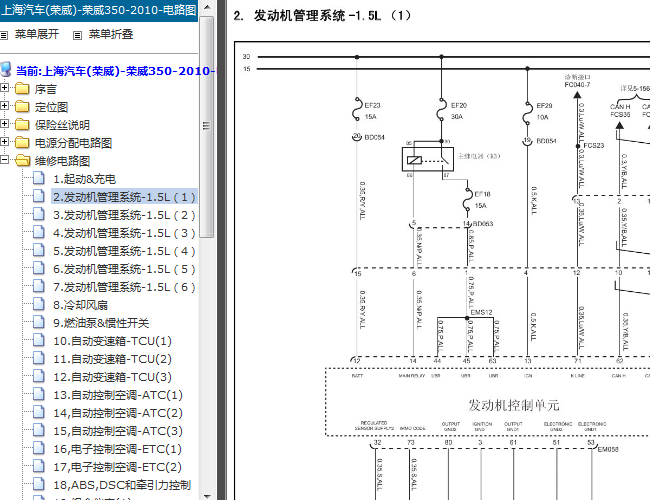650x500 pixels.
Task: Collapse the 维修电路图 tree node
Action: coord(5,160)
